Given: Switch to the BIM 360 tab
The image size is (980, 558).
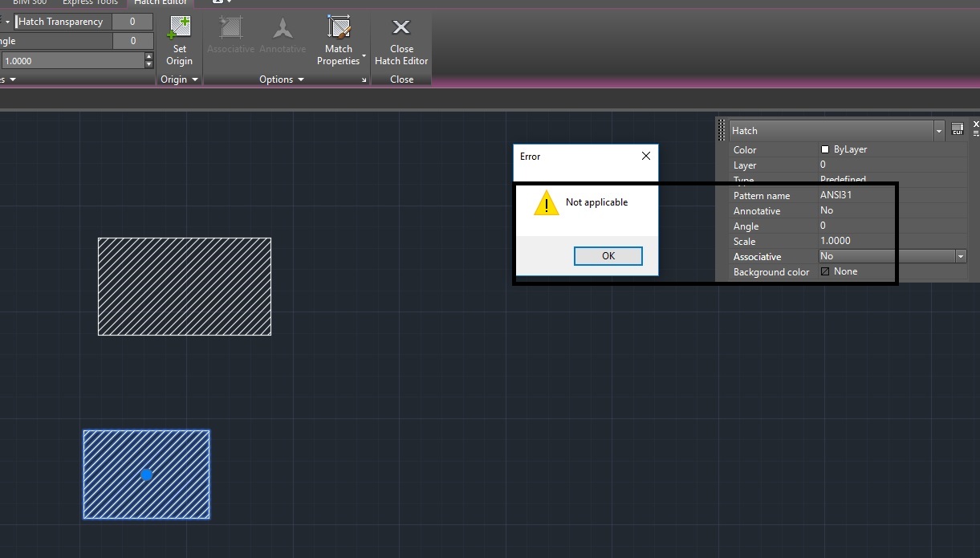Looking at the screenshot, I should tap(29, 2).
